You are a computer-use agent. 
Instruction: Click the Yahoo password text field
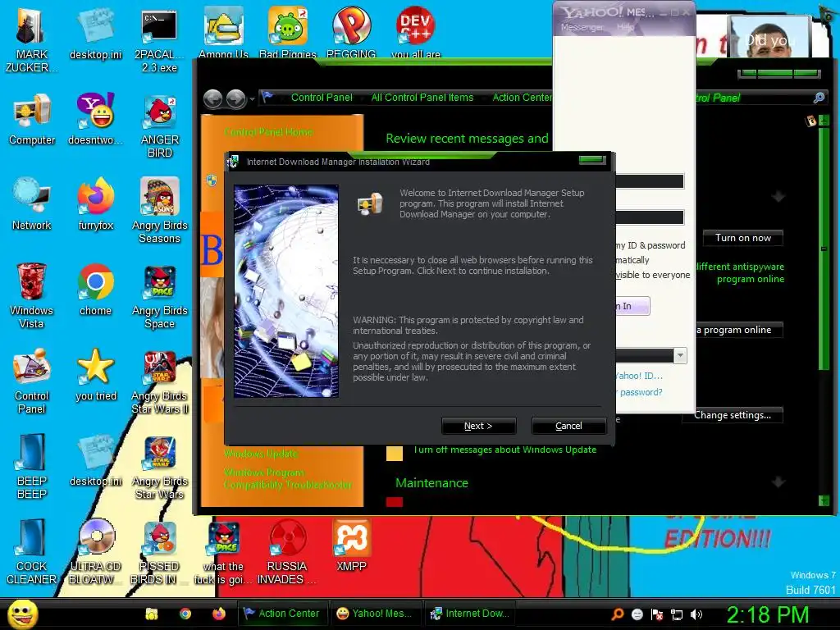tap(650, 217)
